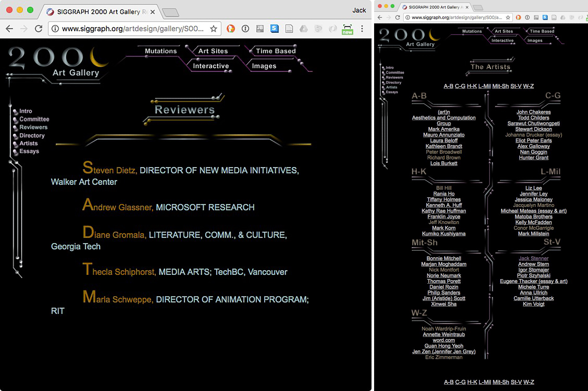
Task: Open Chrome's three-dot menu in left window
Action: click(x=362, y=29)
